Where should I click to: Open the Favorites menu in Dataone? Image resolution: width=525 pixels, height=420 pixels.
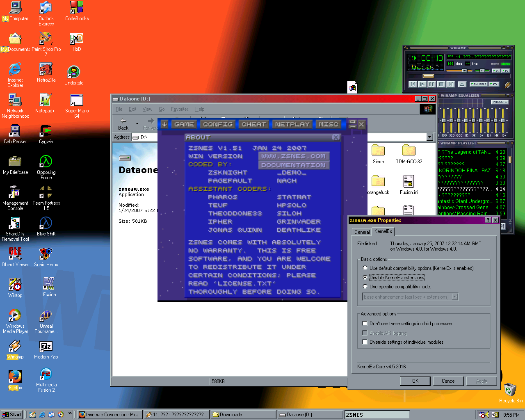[x=180, y=109]
